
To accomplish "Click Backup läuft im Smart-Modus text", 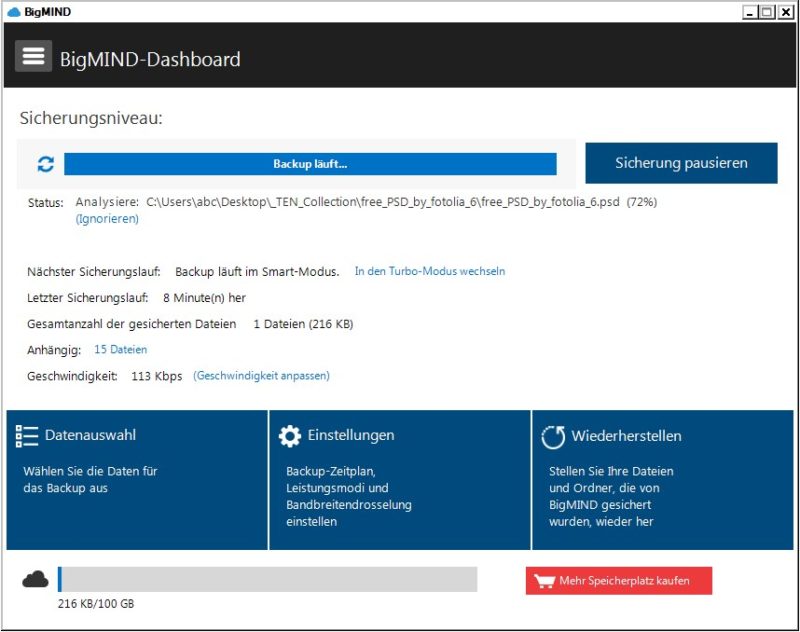I will pos(257,272).
